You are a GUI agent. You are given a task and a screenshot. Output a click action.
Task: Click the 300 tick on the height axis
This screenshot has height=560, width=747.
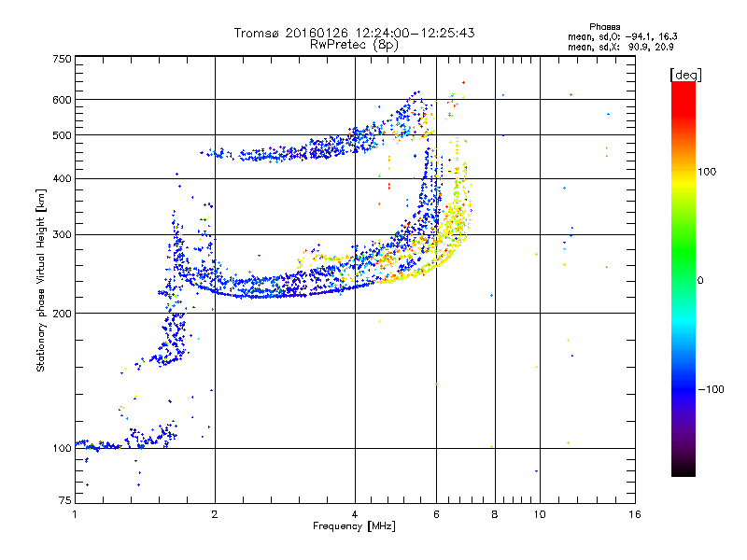62,234
